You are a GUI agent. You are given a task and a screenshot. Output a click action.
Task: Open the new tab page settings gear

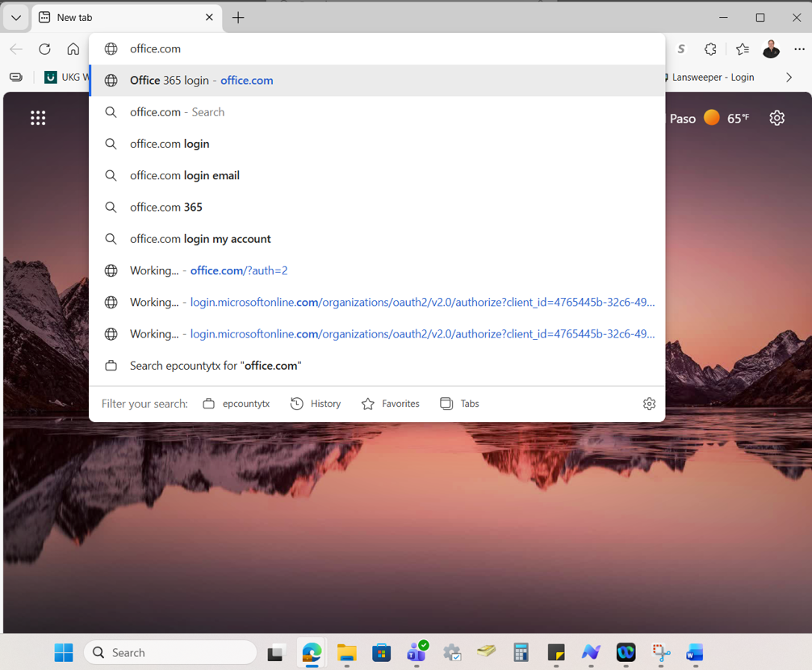[776, 118]
